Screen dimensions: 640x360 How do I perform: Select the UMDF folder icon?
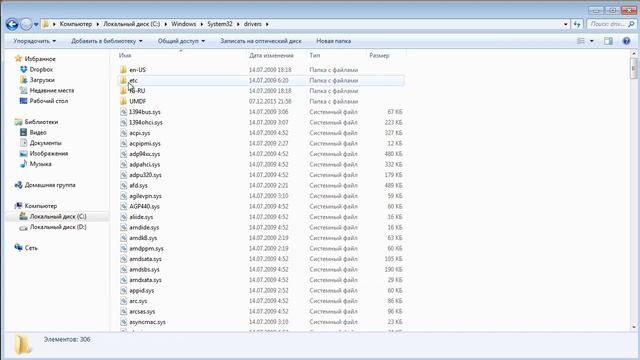point(124,101)
